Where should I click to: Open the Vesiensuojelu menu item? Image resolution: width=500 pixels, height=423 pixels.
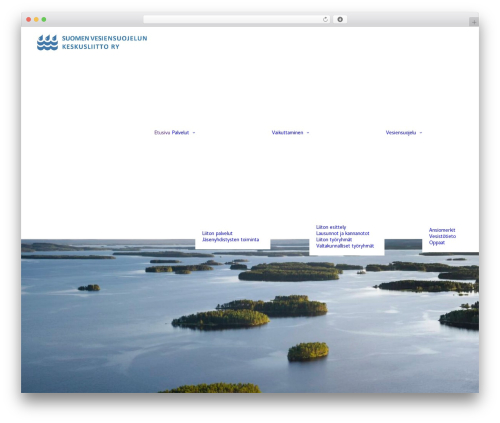coord(401,133)
